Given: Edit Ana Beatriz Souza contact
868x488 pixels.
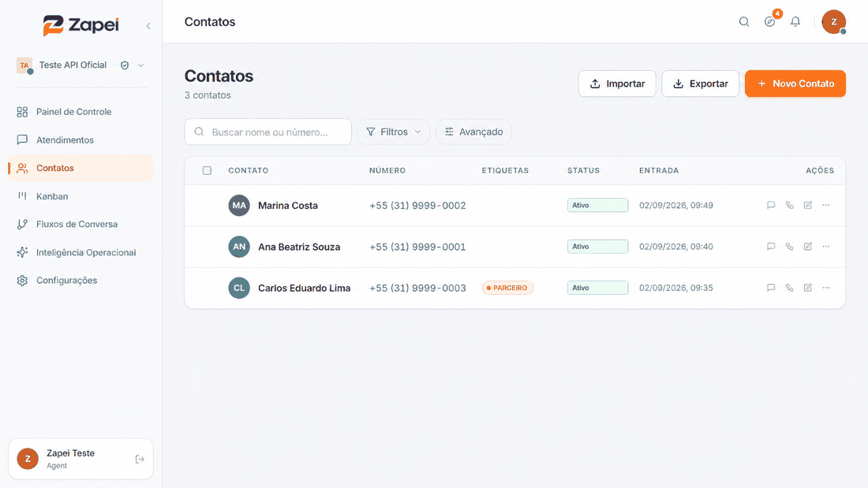Looking at the screenshot, I should (808, 247).
